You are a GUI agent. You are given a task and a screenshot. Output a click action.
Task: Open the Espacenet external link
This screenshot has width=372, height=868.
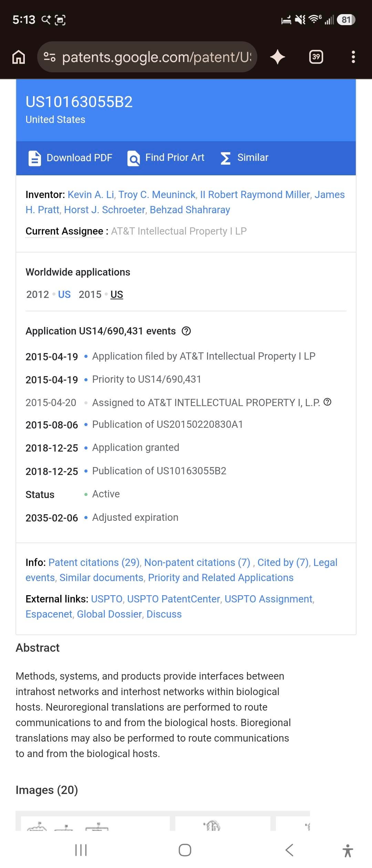pyautogui.click(x=49, y=614)
